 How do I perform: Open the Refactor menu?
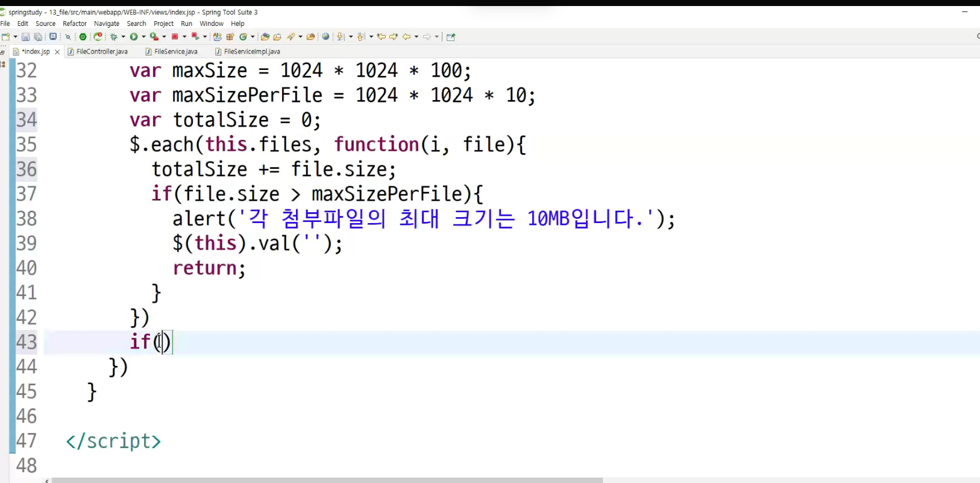tap(75, 24)
